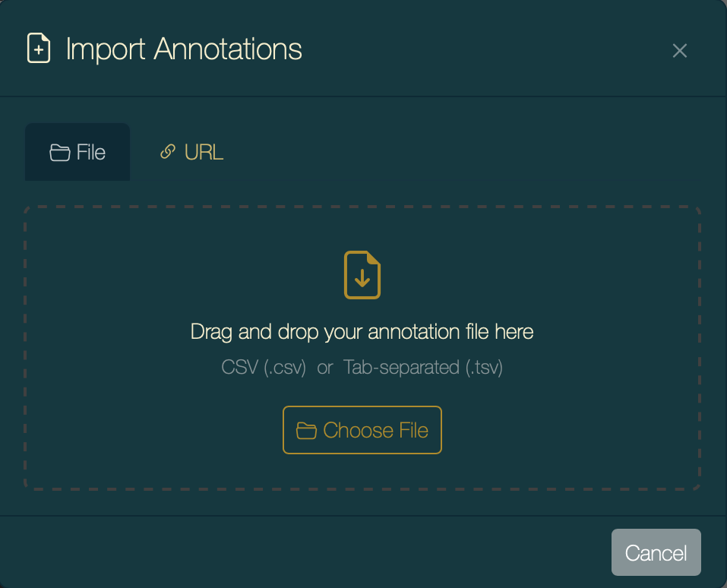Click the folder icon on File tab
This screenshot has height=588, width=727.
pos(59,153)
